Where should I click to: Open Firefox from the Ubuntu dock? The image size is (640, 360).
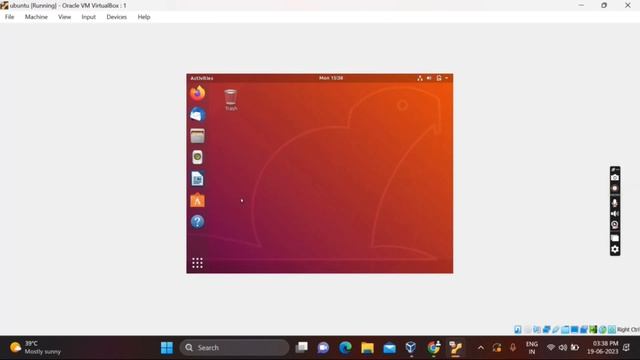pyautogui.click(x=198, y=93)
